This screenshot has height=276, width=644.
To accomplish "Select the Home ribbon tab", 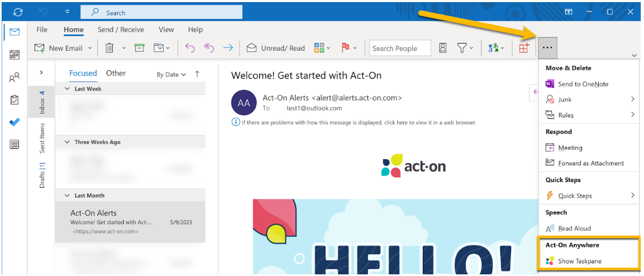I will point(74,29).
